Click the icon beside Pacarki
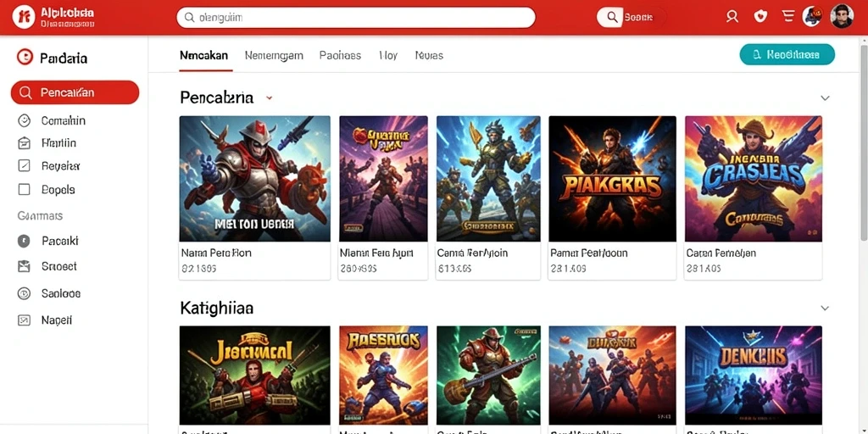This screenshot has width=868, height=434. 24,241
